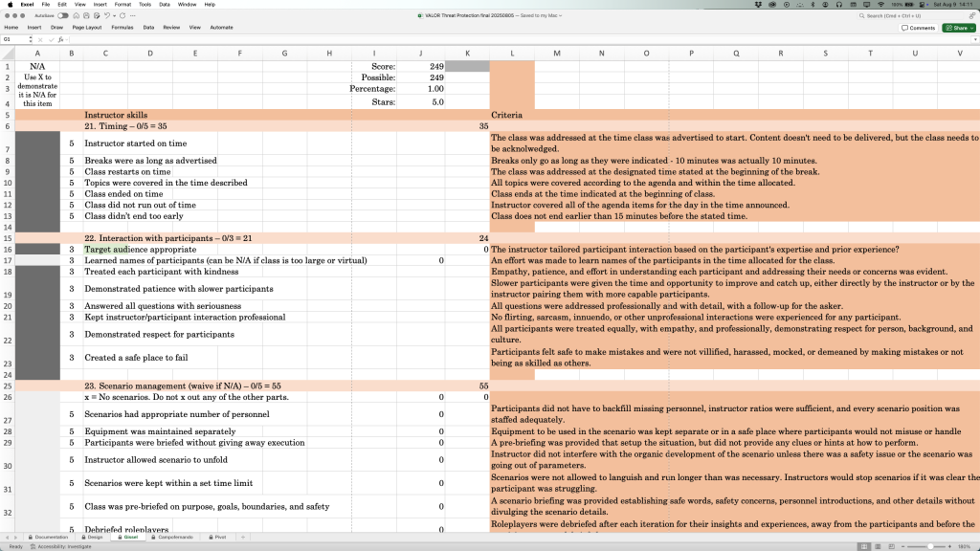
Task: Click the zoom in plus button
Action: pyautogui.click(x=950, y=546)
